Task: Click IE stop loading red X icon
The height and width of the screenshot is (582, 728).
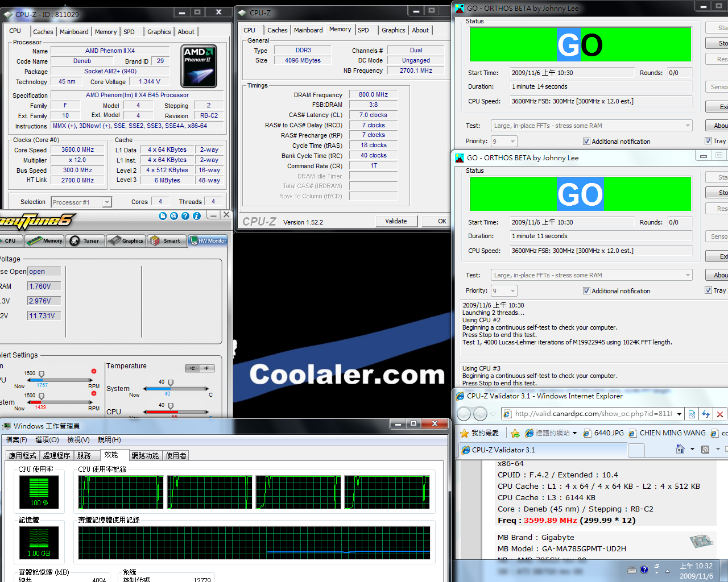Action: (x=720, y=414)
